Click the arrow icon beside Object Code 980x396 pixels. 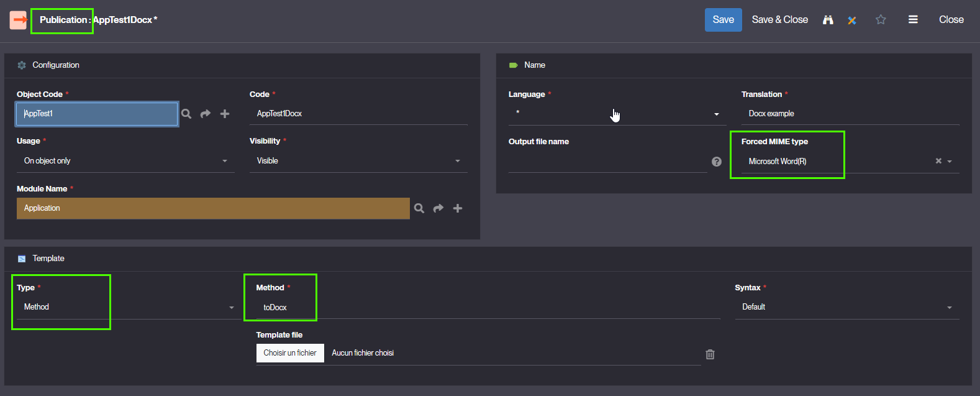(x=206, y=114)
